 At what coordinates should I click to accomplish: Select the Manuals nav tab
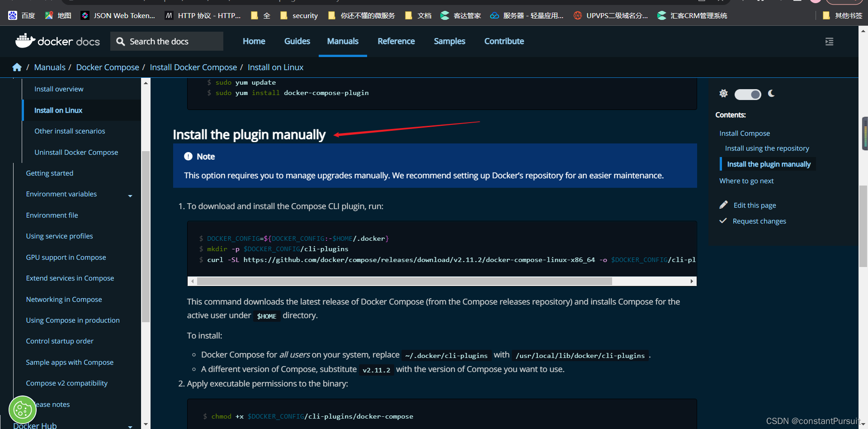[x=343, y=41]
